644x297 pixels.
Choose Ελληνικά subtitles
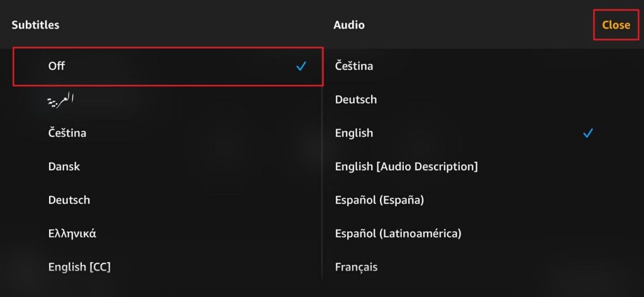72,234
